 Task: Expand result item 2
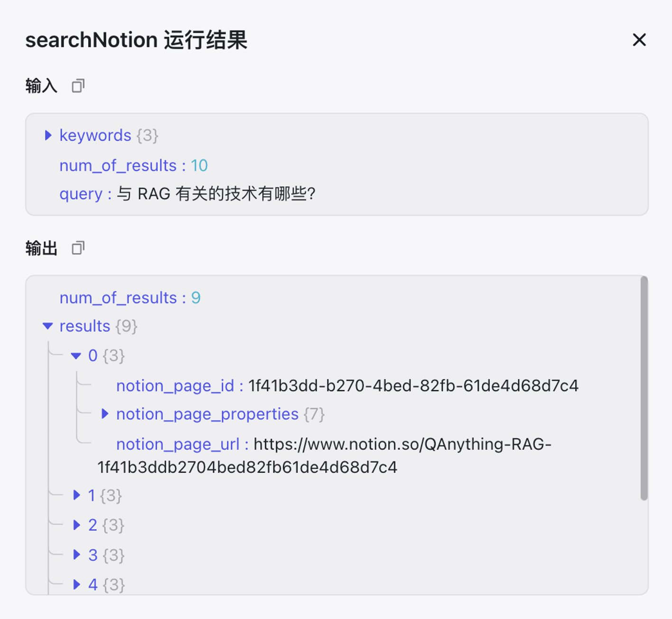pos(76,525)
